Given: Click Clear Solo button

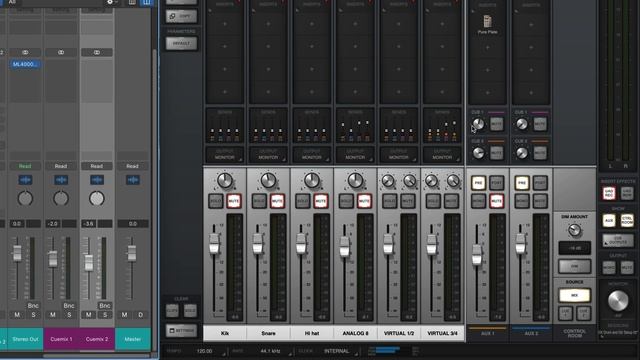Looking at the screenshot, I should [x=190, y=311].
